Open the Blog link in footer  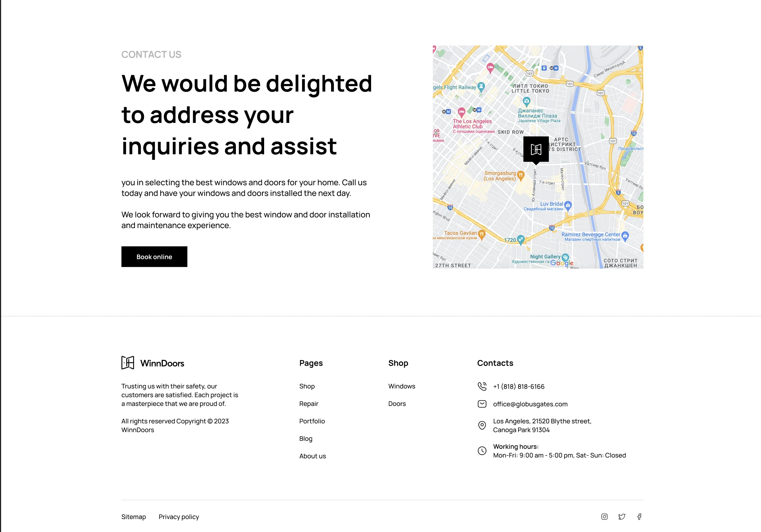[x=306, y=439]
